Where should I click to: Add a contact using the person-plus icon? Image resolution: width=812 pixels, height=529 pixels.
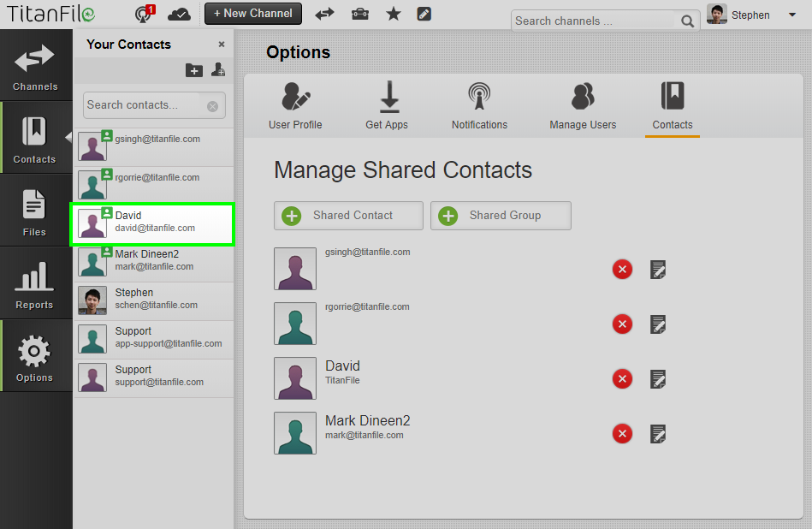coord(217,70)
